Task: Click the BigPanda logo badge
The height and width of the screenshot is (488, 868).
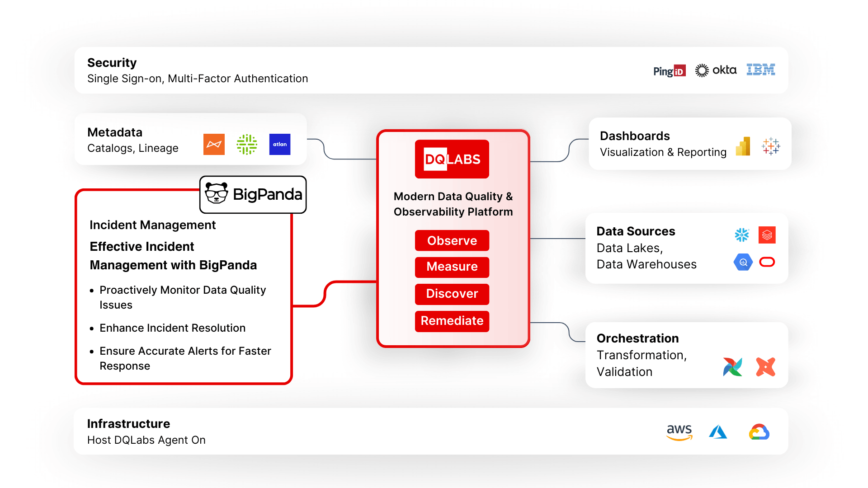Action: pos(253,194)
